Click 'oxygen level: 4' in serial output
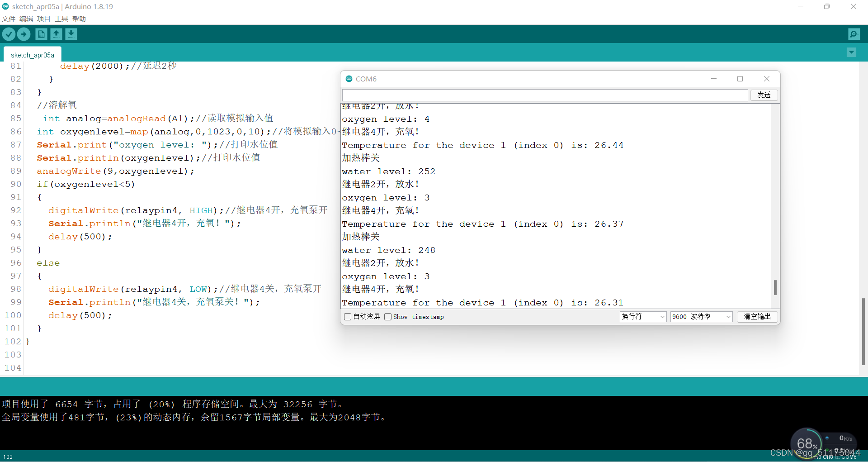The width and height of the screenshot is (868, 462). [x=386, y=119]
